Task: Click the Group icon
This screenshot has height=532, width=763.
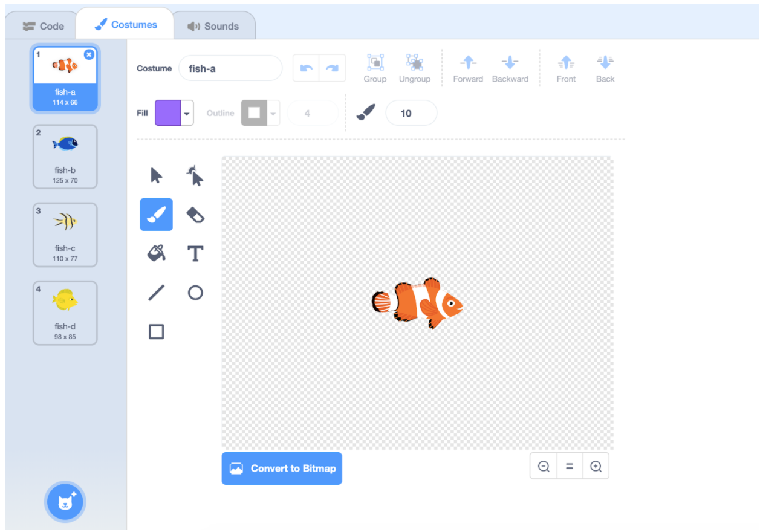Action: [x=375, y=62]
